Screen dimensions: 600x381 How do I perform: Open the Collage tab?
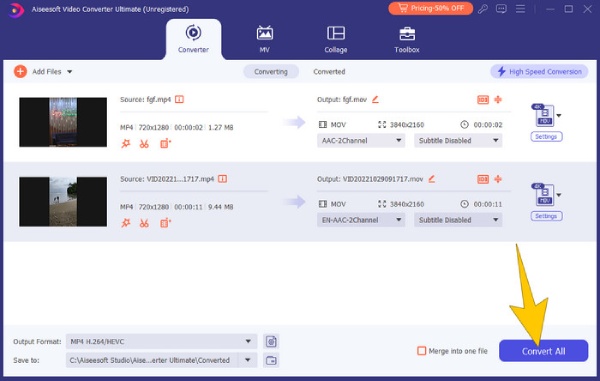click(x=336, y=39)
